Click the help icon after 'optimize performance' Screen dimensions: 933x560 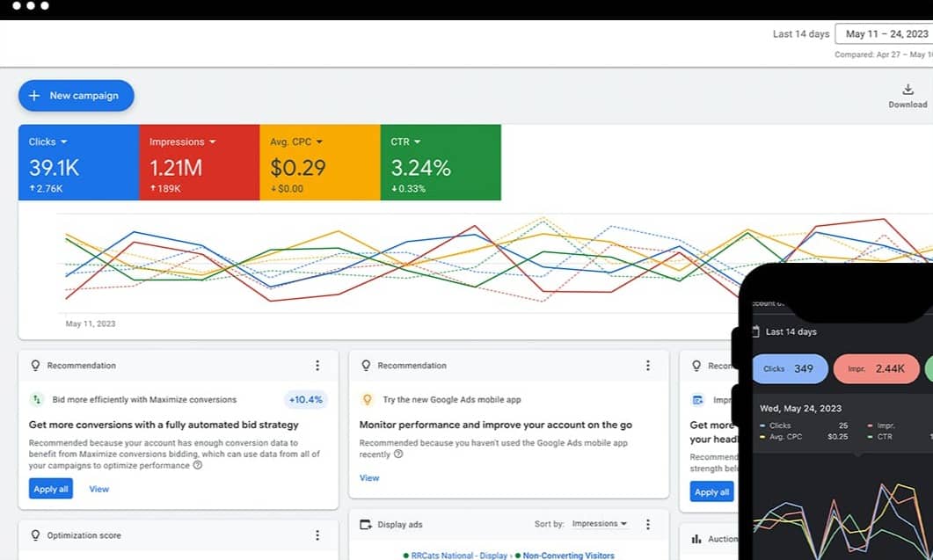[198, 465]
